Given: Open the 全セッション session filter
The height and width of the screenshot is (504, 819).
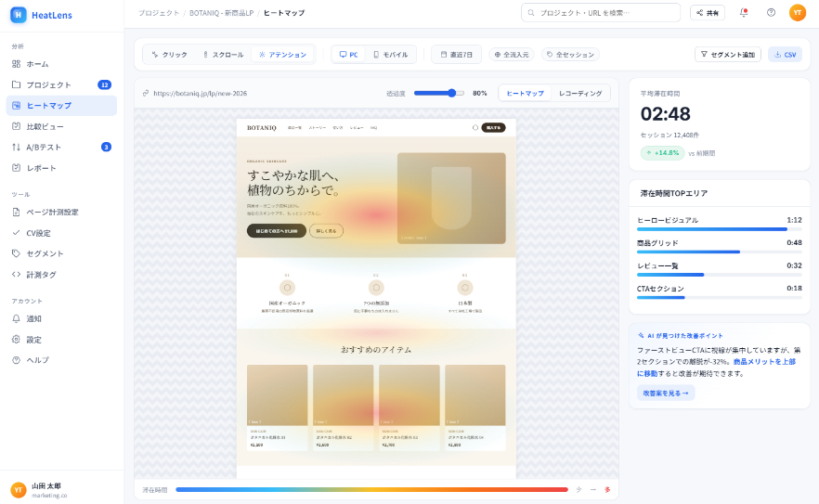Looking at the screenshot, I should (570, 55).
